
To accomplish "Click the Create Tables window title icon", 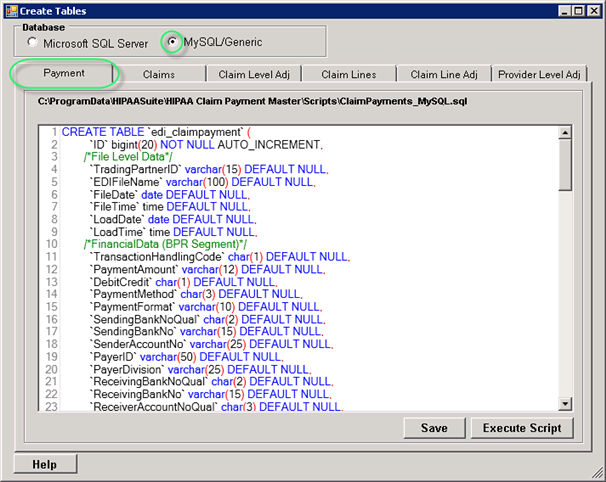I will pos(12,10).
